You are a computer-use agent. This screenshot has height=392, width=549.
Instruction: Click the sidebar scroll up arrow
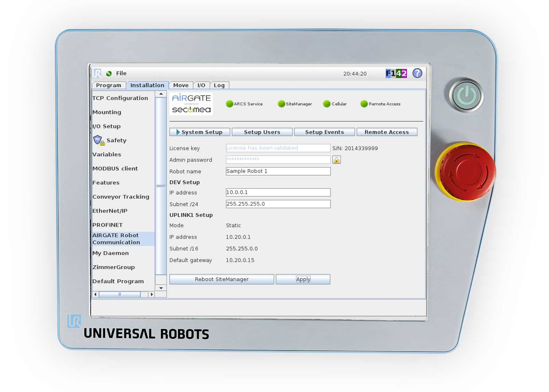[x=161, y=94]
